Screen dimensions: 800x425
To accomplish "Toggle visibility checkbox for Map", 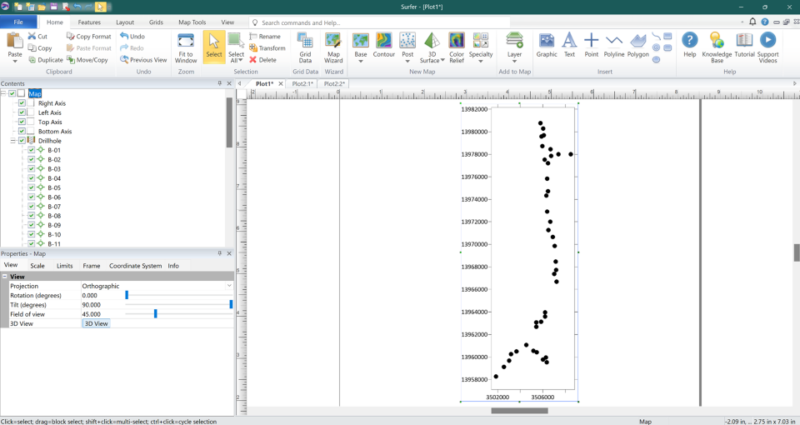I will [12, 93].
